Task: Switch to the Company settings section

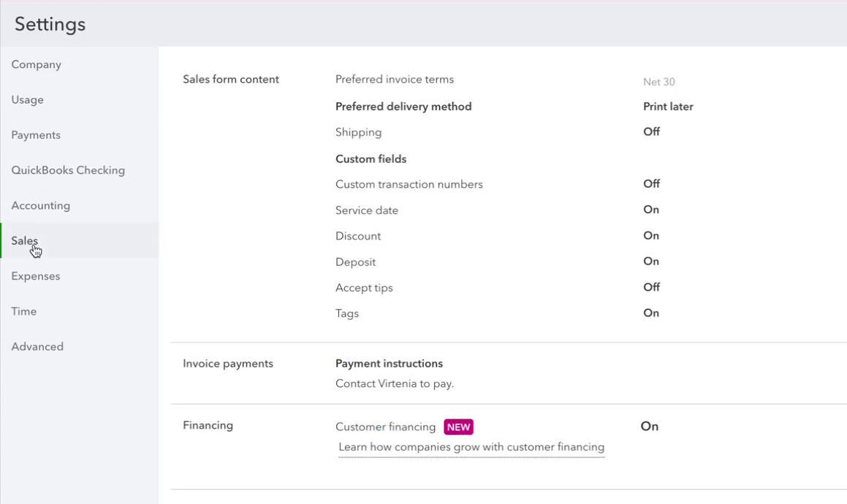Action: (36, 64)
